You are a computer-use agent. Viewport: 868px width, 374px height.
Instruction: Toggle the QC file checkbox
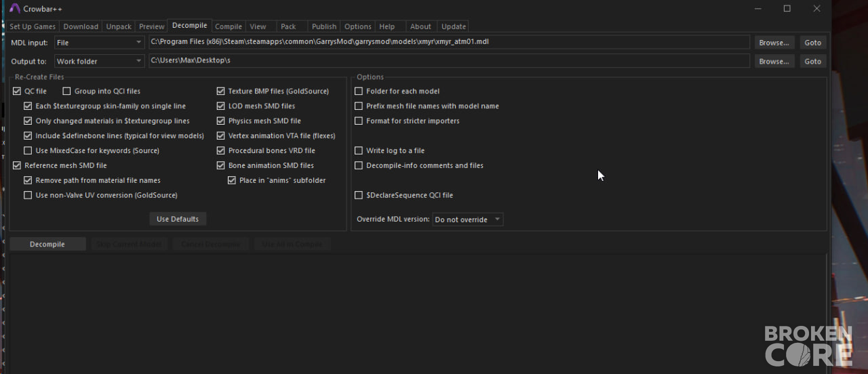coord(17,91)
